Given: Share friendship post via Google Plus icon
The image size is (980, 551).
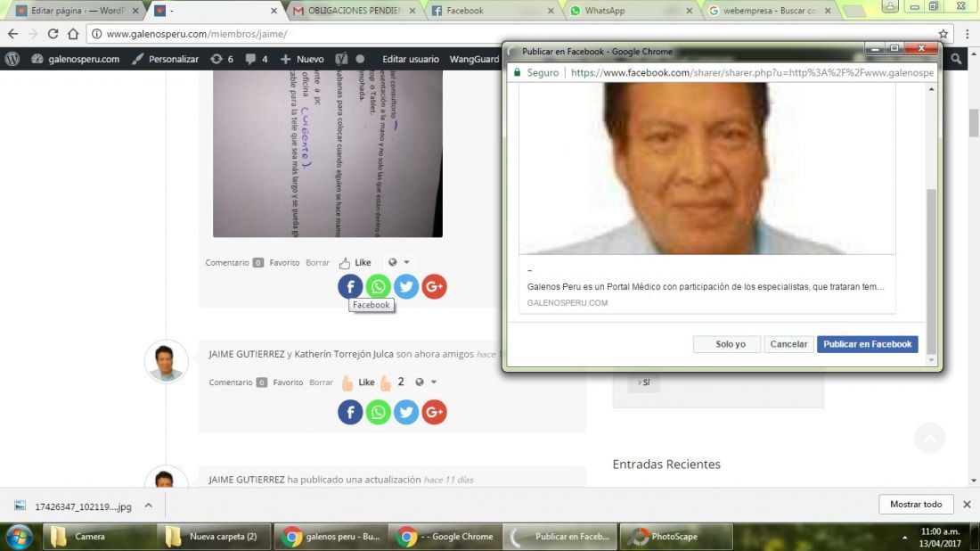Looking at the screenshot, I should pos(435,412).
